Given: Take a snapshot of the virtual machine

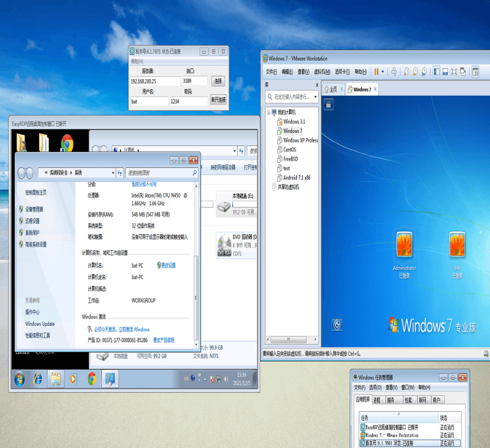Looking at the screenshot, I should (x=406, y=71).
